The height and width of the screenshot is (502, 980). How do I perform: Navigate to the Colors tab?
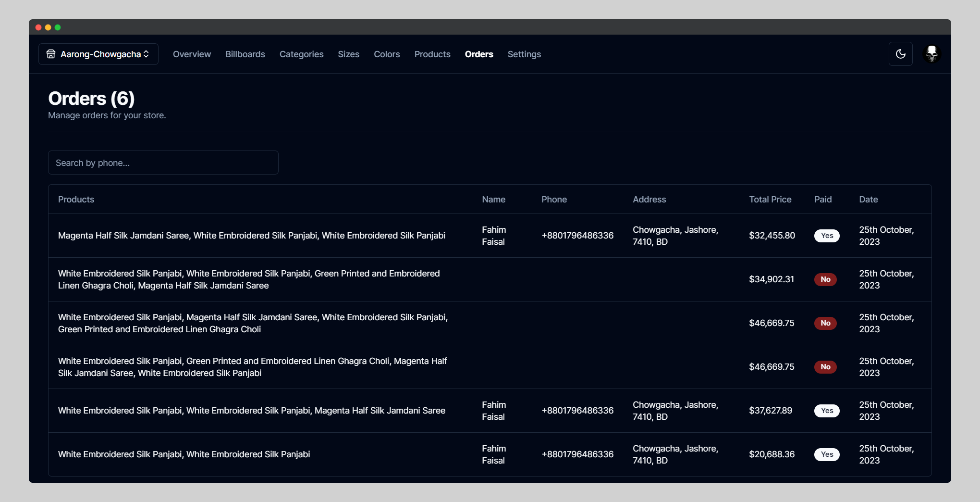[x=387, y=54]
